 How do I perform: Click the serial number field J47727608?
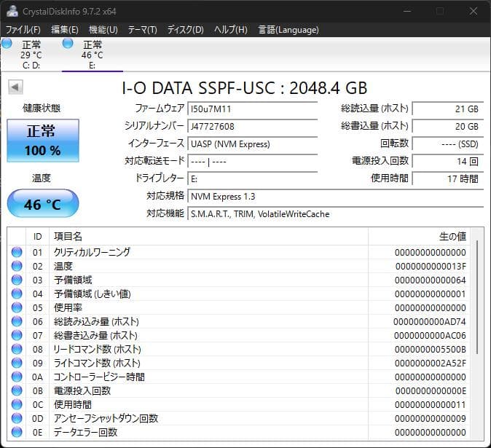coord(252,127)
